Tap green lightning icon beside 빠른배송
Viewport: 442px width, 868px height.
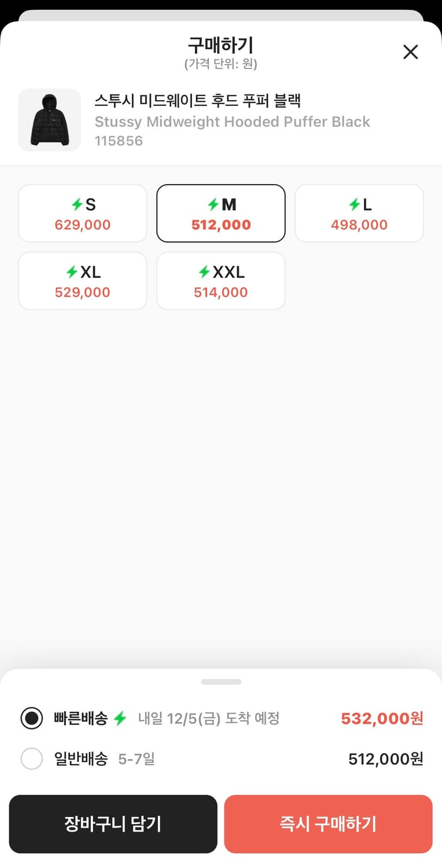coord(120,719)
